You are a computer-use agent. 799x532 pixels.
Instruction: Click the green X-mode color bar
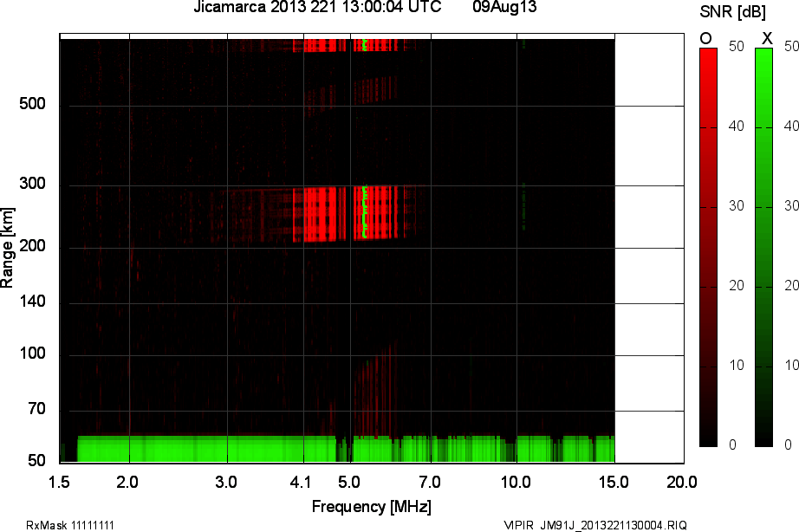coord(763,247)
